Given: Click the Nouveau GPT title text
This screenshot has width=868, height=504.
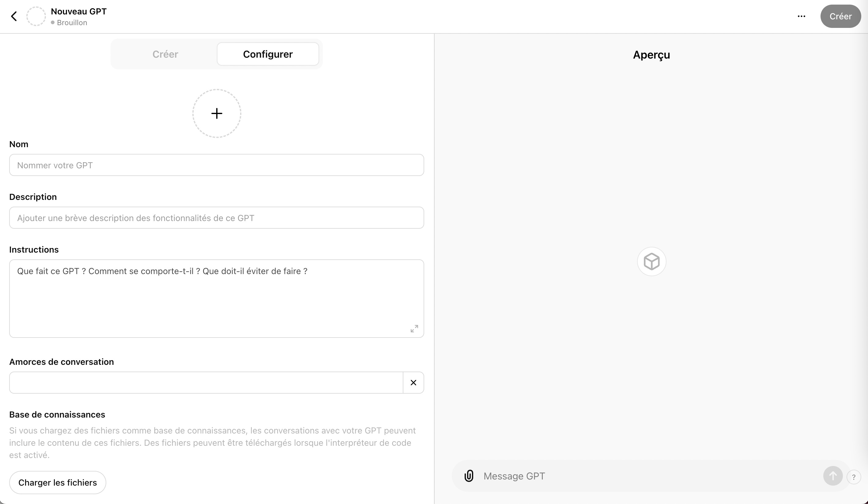Looking at the screenshot, I should click(x=78, y=11).
